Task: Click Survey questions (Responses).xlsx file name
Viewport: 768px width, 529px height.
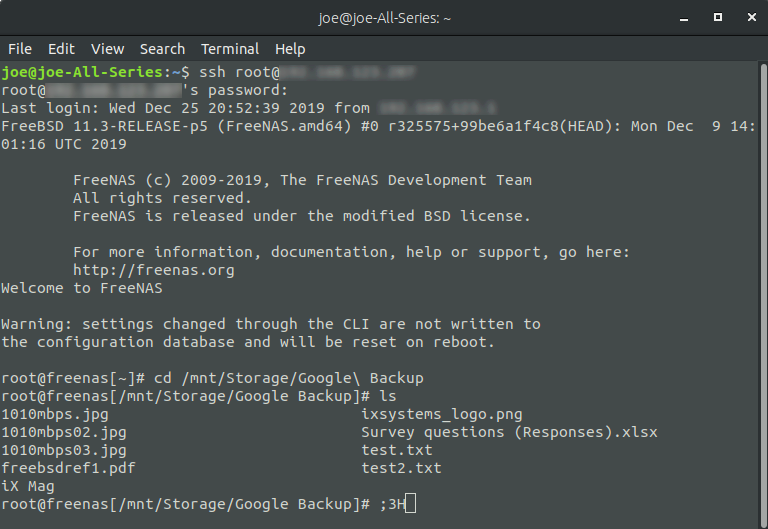Action: tap(509, 433)
